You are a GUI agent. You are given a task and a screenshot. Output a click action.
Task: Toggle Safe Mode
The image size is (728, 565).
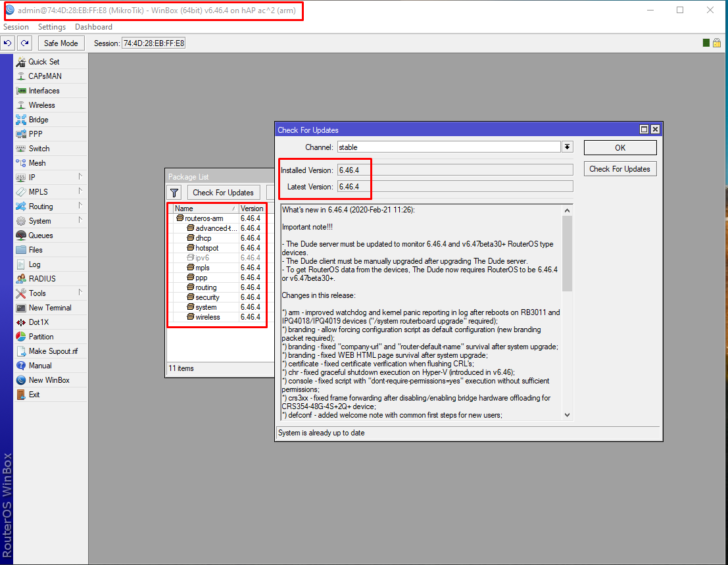61,43
